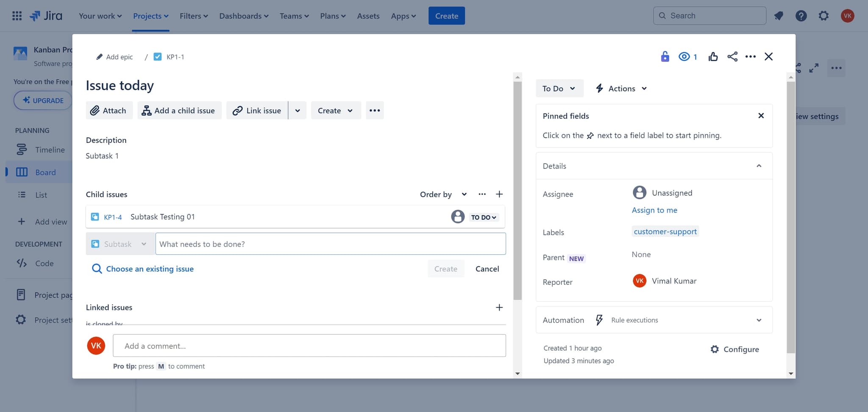Screen dimensions: 868x412
Task: Click Add a child issue button
Action: click(179, 111)
